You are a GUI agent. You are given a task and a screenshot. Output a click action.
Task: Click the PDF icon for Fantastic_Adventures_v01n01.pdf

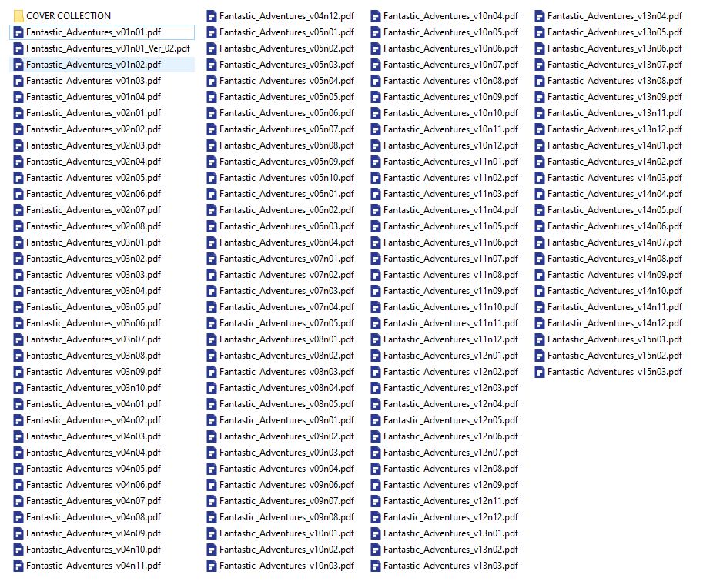click(18, 32)
